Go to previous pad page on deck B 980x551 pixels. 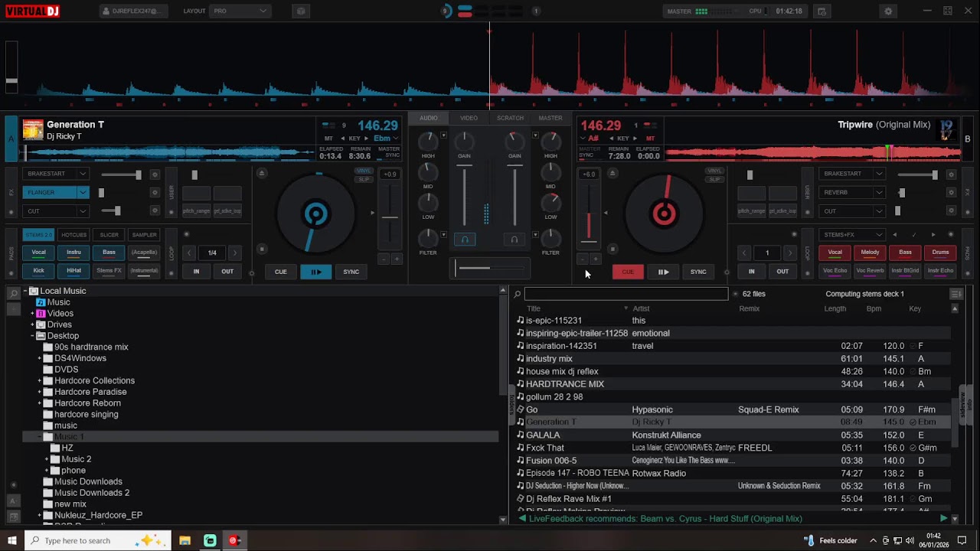pos(894,235)
